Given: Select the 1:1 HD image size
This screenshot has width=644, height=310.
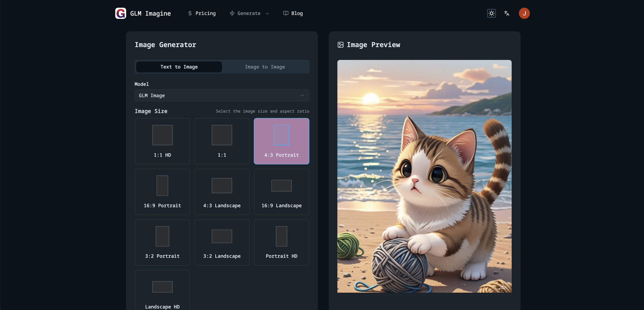Looking at the screenshot, I should (162, 141).
